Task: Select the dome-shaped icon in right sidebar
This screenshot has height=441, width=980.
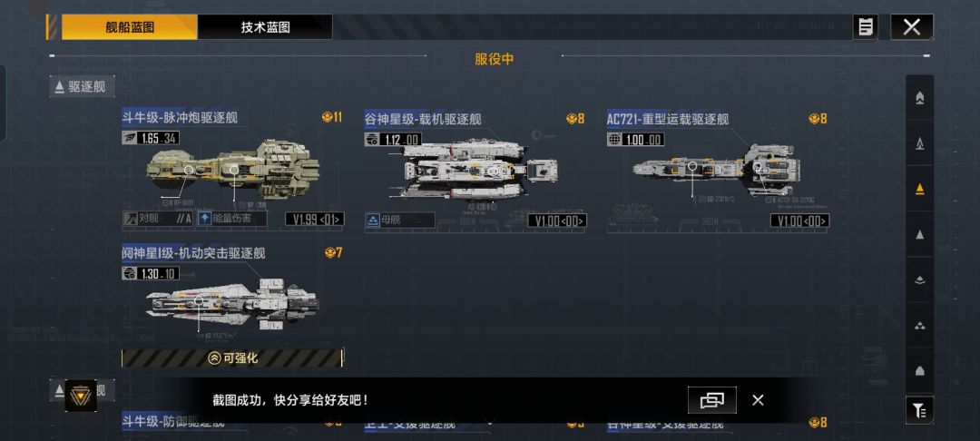Action: coord(919,371)
